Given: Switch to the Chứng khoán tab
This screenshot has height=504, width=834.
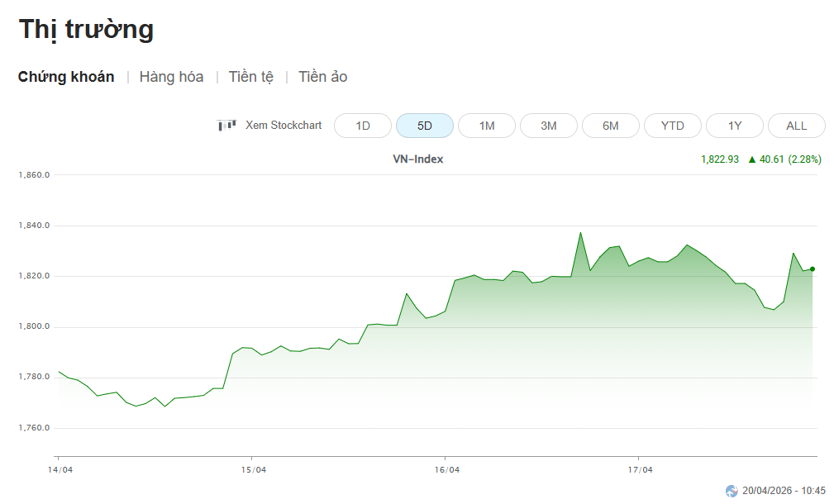Looking at the screenshot, I should [x=66, y=77].
